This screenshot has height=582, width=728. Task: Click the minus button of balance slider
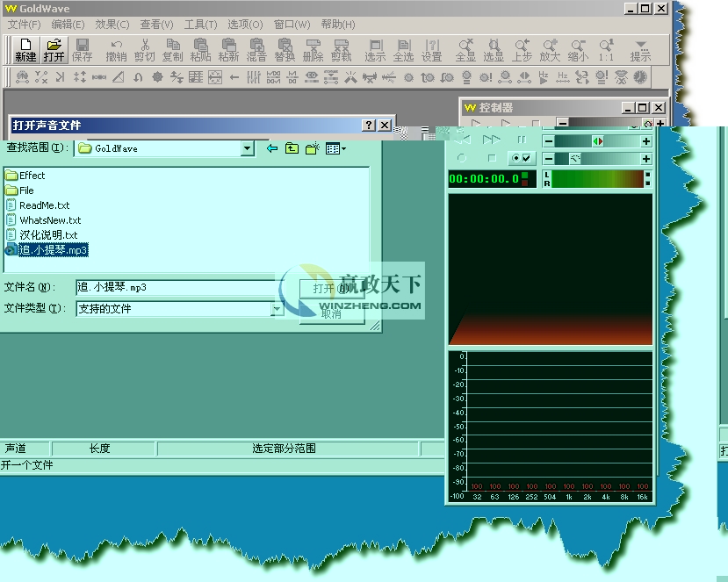548,141
